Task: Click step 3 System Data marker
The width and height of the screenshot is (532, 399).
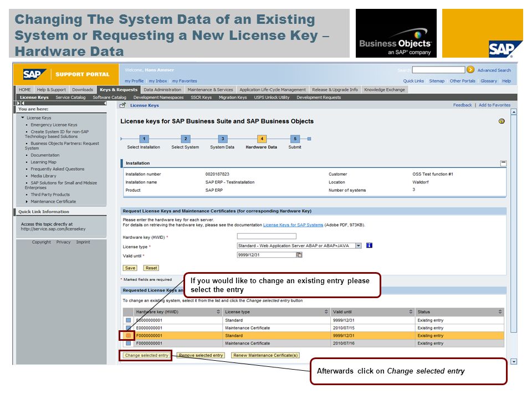Action: tap(223, 139)
